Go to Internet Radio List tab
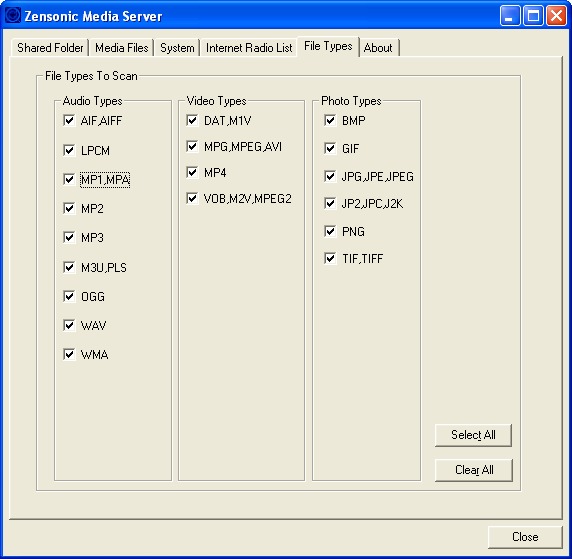The image size is (572, 559). (x=249, y=48)
